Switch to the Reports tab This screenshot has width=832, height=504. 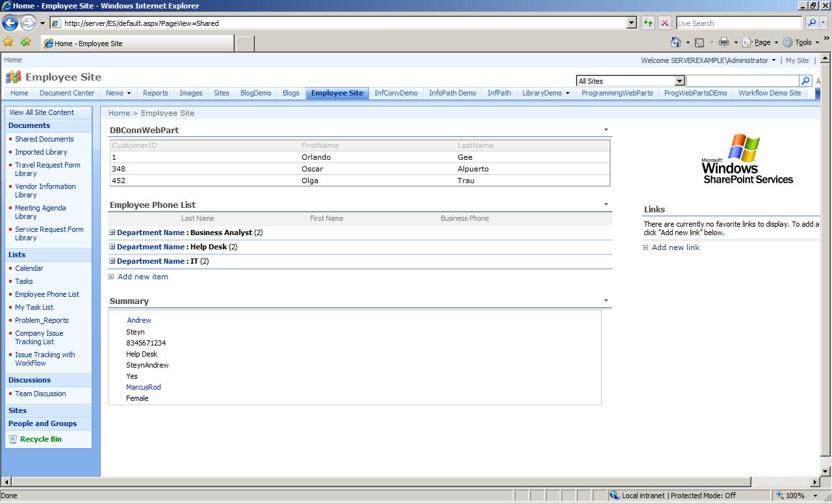click(x=155, y=93)
